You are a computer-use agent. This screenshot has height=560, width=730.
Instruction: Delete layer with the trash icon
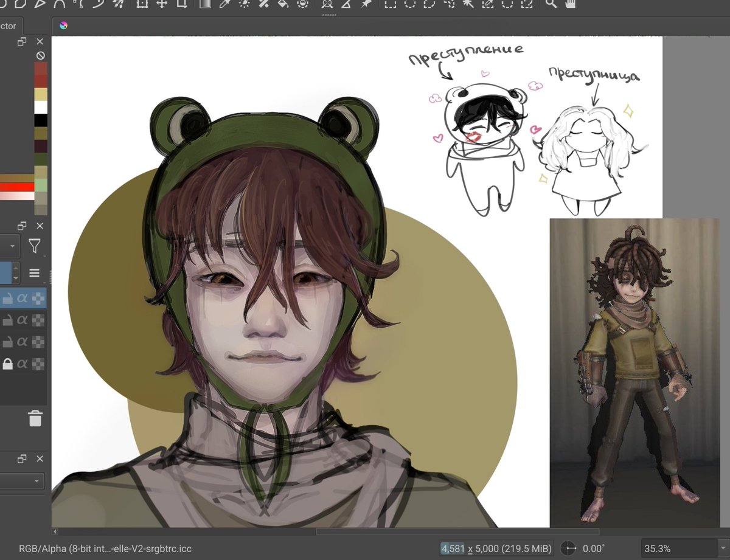pos(35,418)
